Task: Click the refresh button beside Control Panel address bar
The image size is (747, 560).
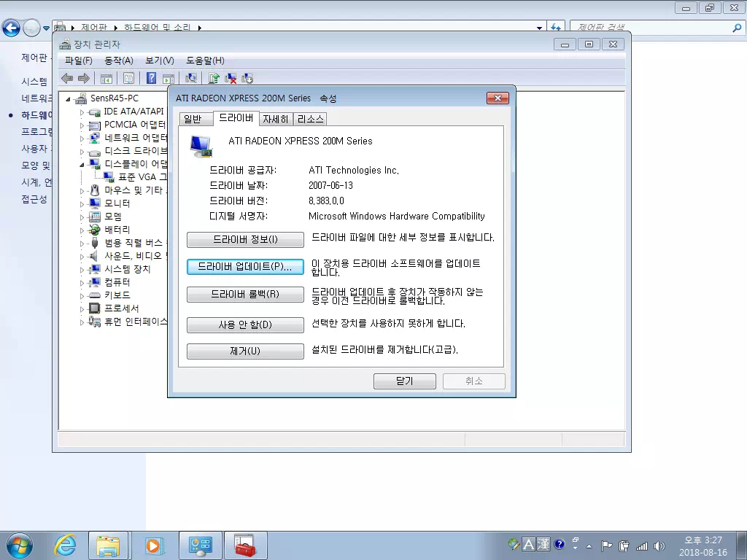Action: pos(555,28)
